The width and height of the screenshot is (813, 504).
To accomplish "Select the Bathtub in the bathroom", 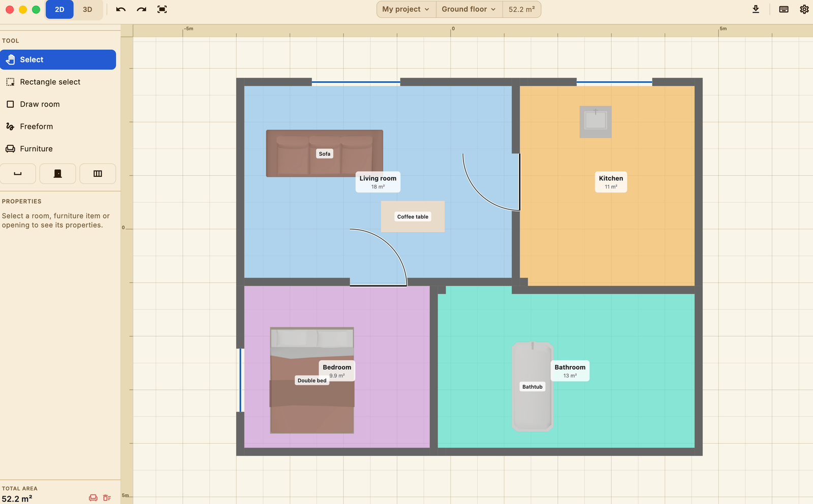I will 533,387.
